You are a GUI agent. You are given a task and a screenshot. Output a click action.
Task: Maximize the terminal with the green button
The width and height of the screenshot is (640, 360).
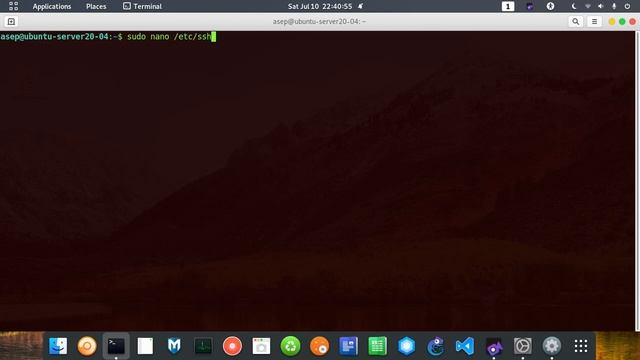click(622, 22)
